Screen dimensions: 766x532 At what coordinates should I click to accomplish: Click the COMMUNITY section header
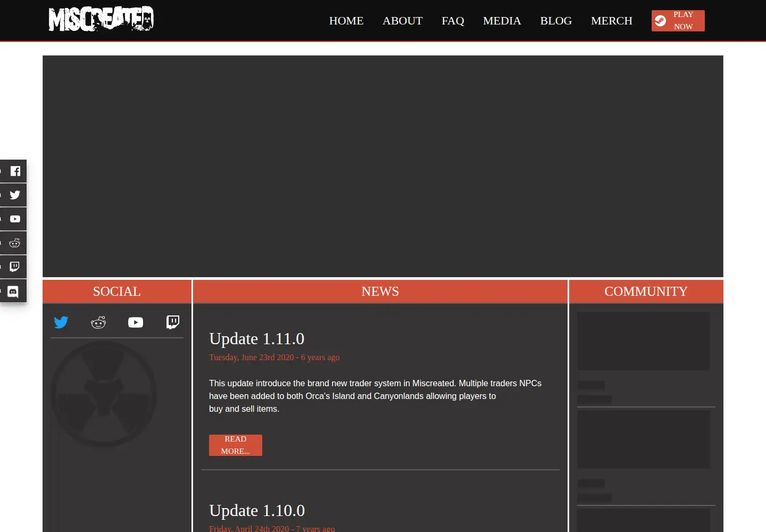[x=646, y=292]
